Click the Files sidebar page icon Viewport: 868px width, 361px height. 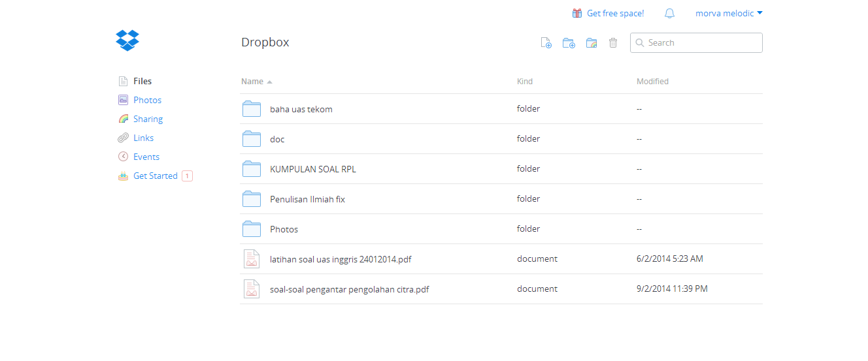click(x=123, y=82)
